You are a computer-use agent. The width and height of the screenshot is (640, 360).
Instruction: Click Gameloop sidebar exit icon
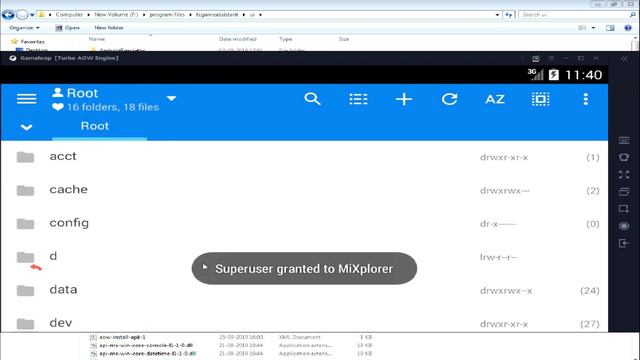point(624,243)
